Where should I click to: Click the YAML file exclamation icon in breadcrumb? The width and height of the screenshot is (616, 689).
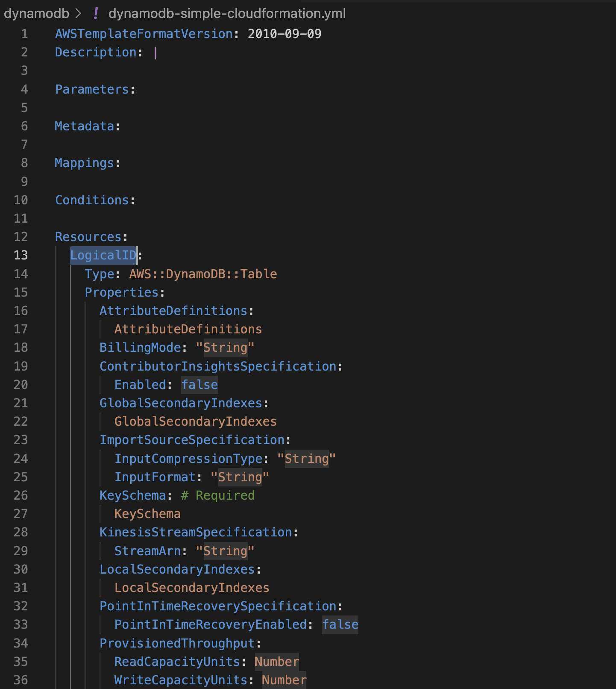pyautogui.click(x=96, y=13)
